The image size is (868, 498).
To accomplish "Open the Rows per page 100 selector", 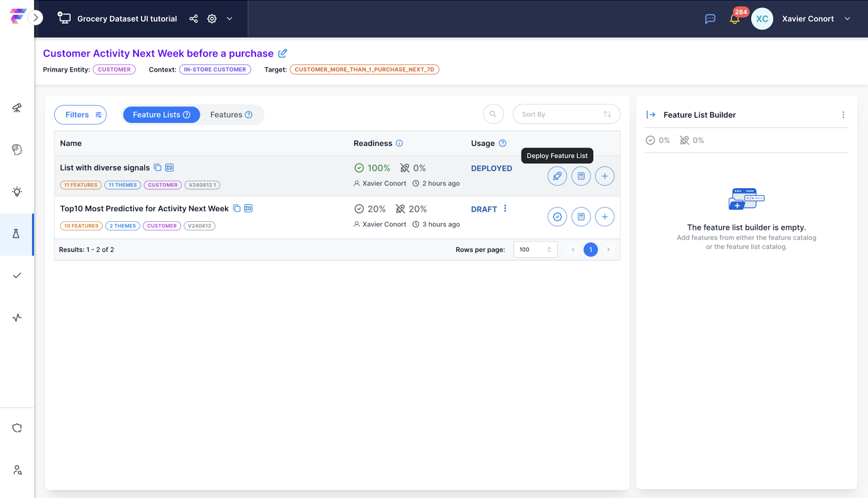I will pos(535,250).
